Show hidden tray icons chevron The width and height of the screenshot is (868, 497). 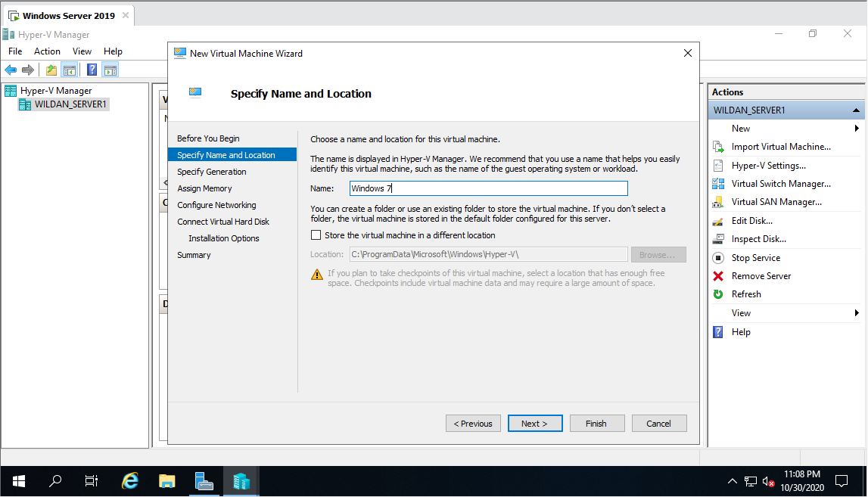click(x=733, y=482)
